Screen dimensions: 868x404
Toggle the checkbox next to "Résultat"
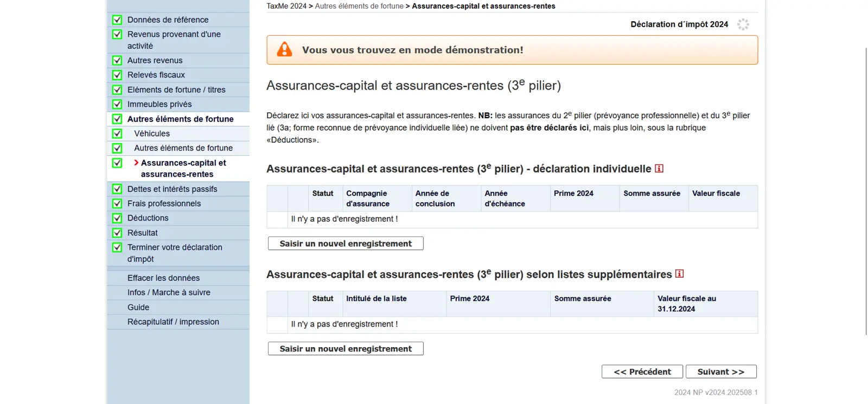coord(117,232)
